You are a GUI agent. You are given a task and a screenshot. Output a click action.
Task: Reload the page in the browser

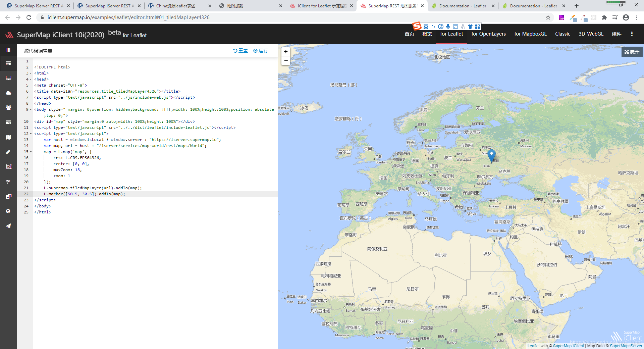coord(29,17)
